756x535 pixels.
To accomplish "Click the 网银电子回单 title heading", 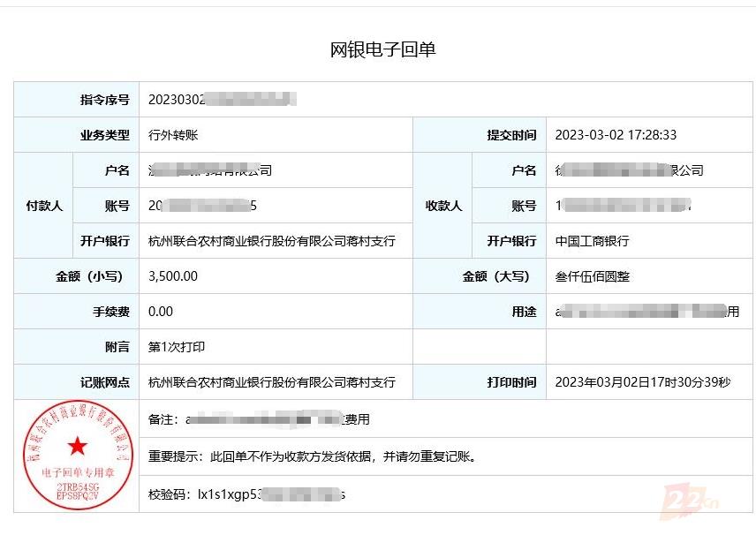I will (x=382, y=49).
